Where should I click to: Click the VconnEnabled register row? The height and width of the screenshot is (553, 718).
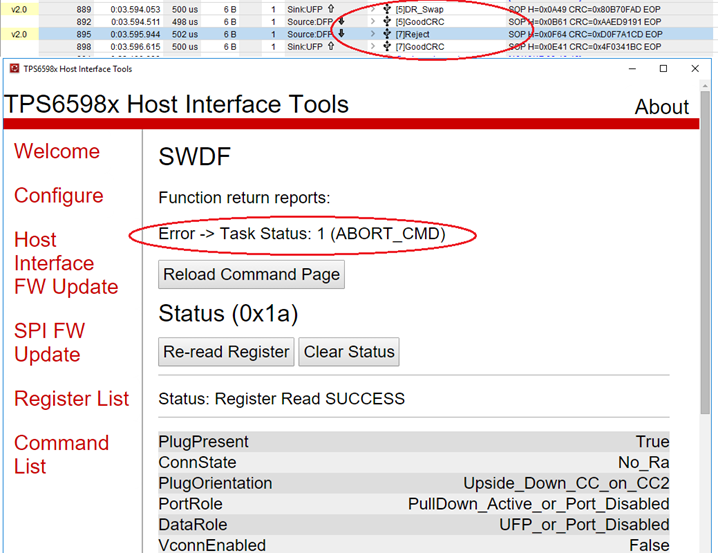tap(414, 545)
